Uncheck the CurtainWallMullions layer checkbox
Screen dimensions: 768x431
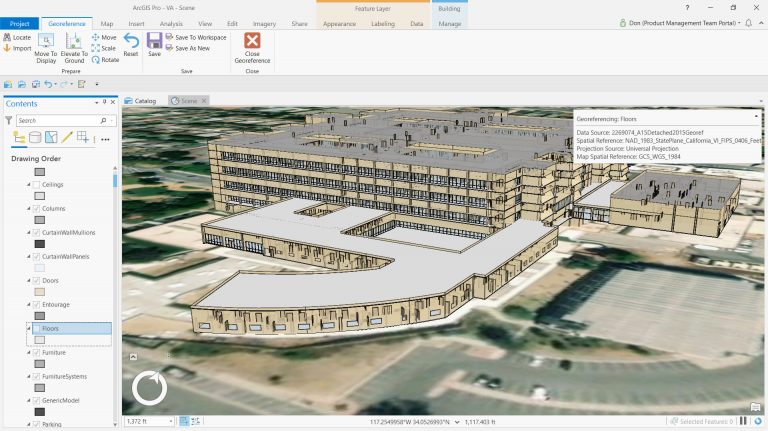coord(36,233)
